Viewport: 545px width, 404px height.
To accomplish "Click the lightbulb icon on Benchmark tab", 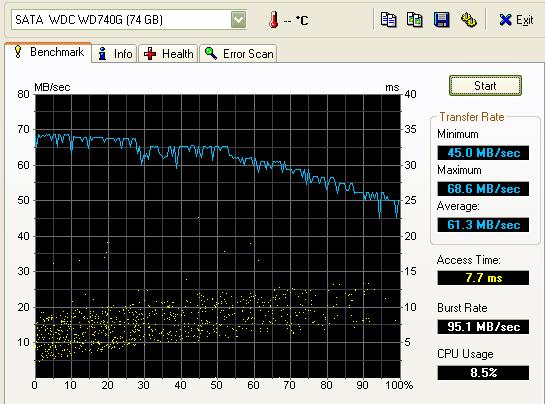I will (x=18, y=52).
